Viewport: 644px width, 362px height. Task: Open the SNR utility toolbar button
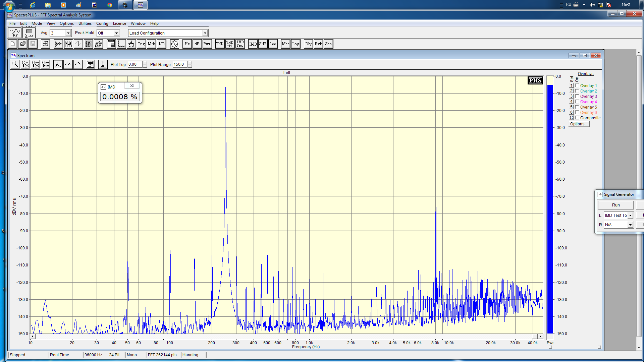(x=263, y=44)
